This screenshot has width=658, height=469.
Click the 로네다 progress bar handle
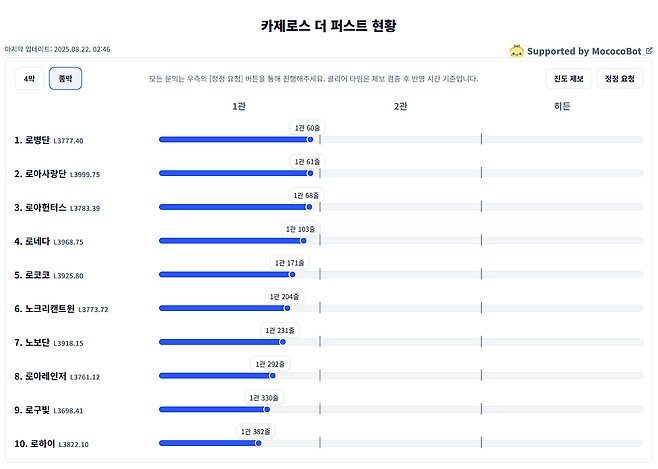point(304,241)
